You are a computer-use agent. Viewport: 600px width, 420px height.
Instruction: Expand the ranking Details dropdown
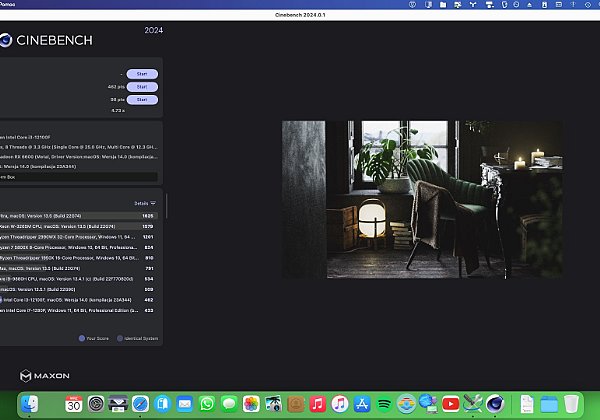pyautogui.click(x=145, y=203)
